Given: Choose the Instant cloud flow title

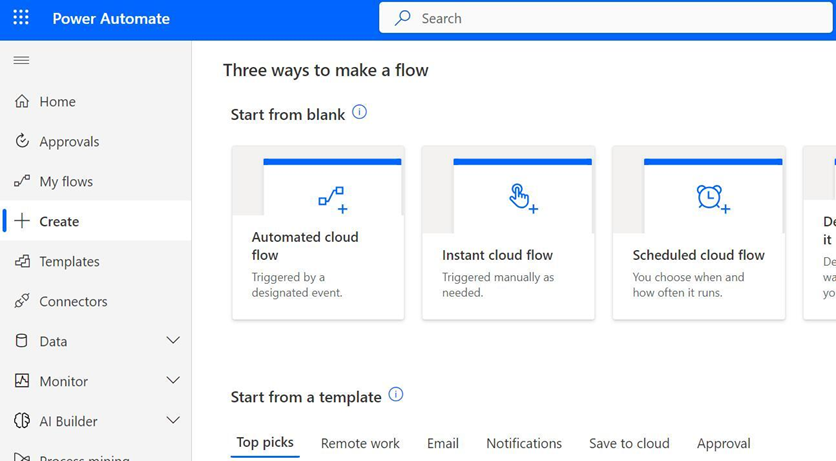Looking at the screenshot, I should 497,255.
